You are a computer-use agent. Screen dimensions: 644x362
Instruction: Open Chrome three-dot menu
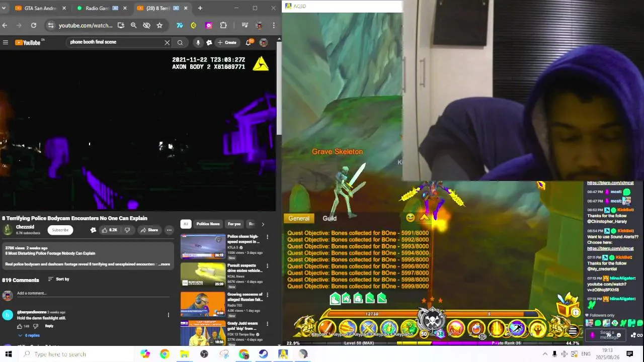(x=274, y=25)
